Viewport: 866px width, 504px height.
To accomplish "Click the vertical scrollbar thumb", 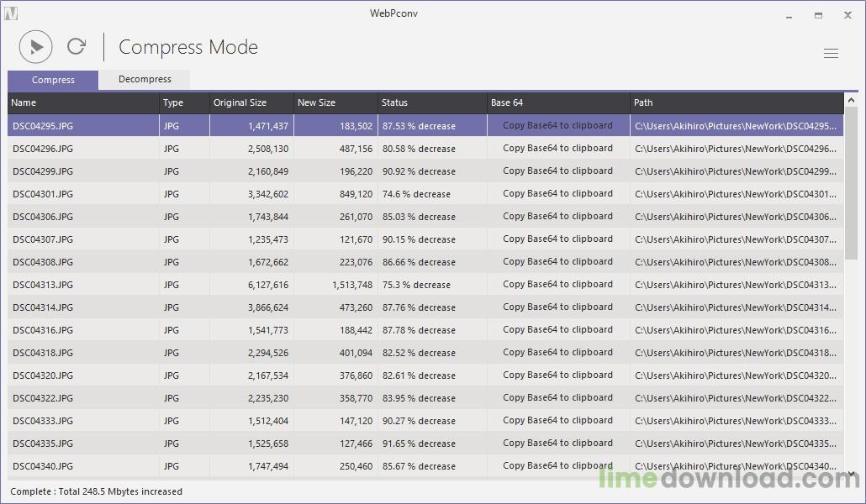I will coord(851,185).
